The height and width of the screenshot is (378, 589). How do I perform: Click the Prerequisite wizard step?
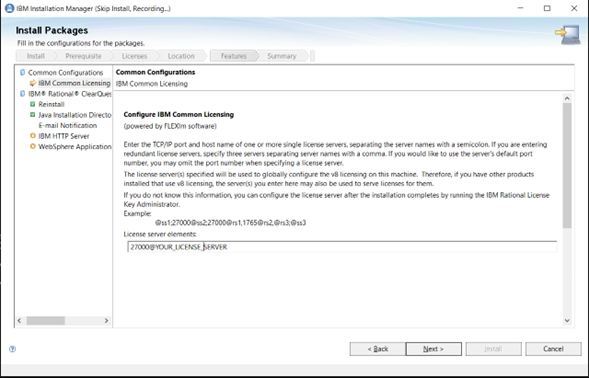83,56
